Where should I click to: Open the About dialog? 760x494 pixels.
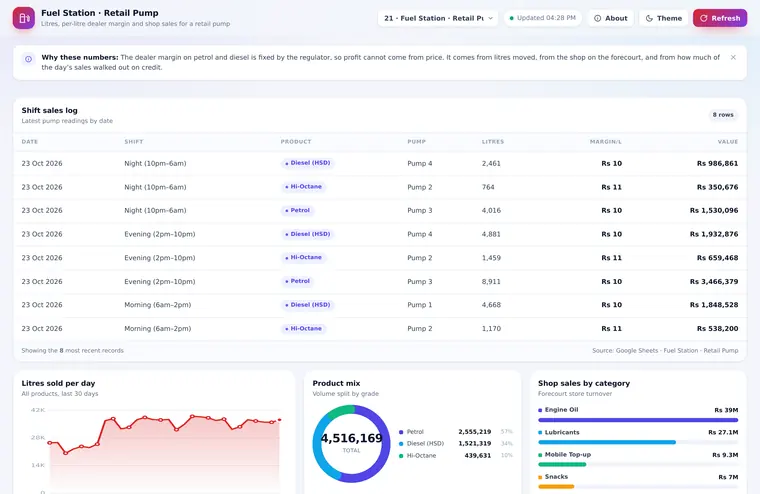pyautogui.click(x=611, y=18)
